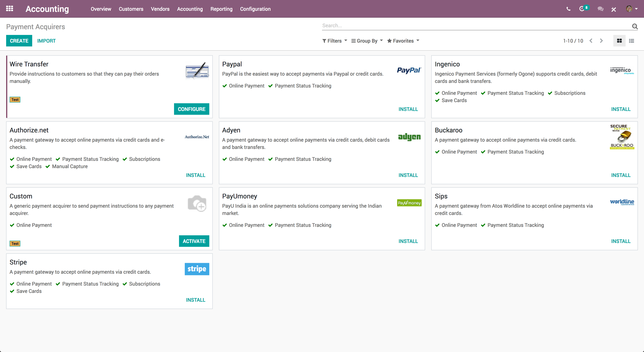
Task: Click the CREATE button
Action: click(x=18, y=41)
